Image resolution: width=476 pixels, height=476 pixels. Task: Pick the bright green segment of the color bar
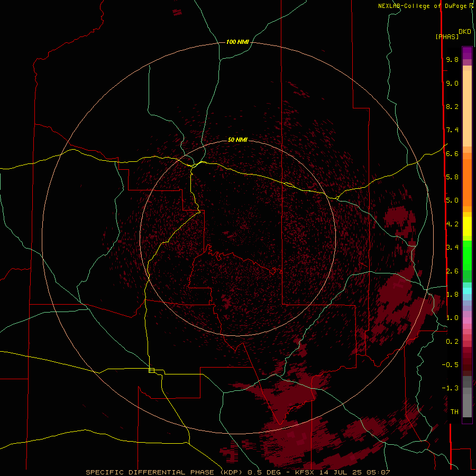[467, 255]
